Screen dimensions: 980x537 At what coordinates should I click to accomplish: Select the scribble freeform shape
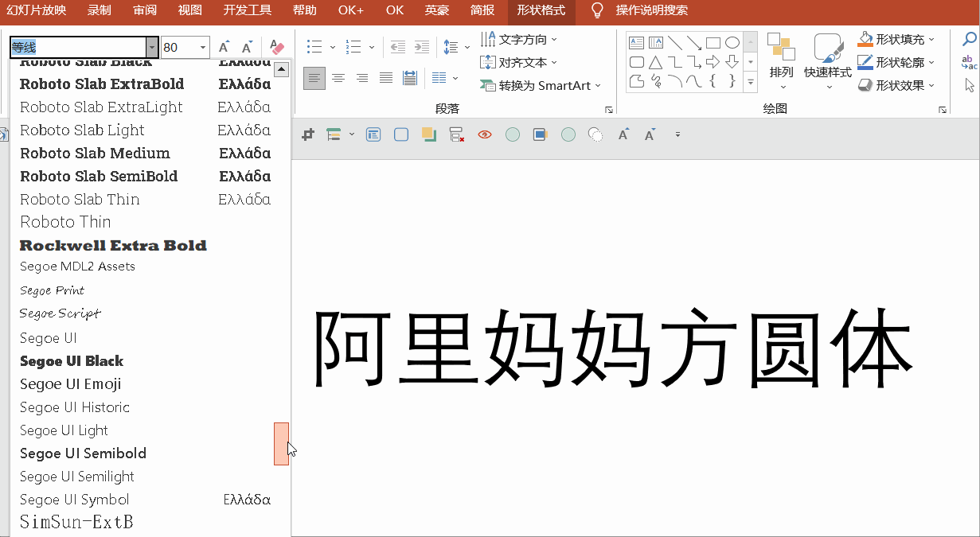pyautogui.click(x=656, y=81)
